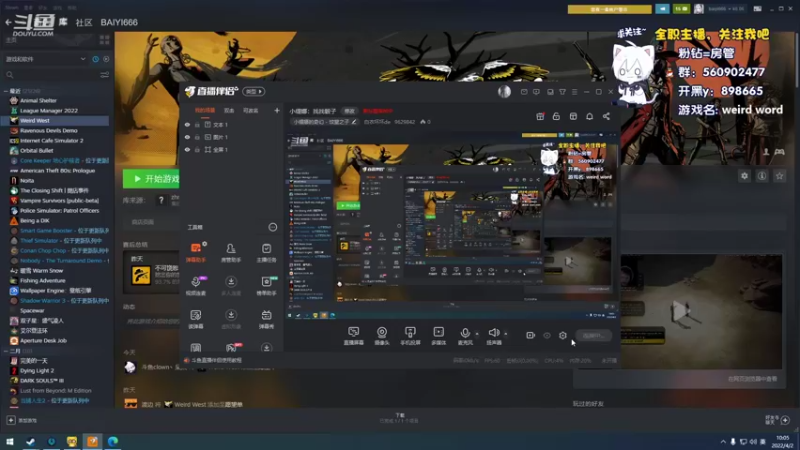Mute the microphone in the stream companion
The height and width of the screenshot is (450, 800).
[465, 336]
